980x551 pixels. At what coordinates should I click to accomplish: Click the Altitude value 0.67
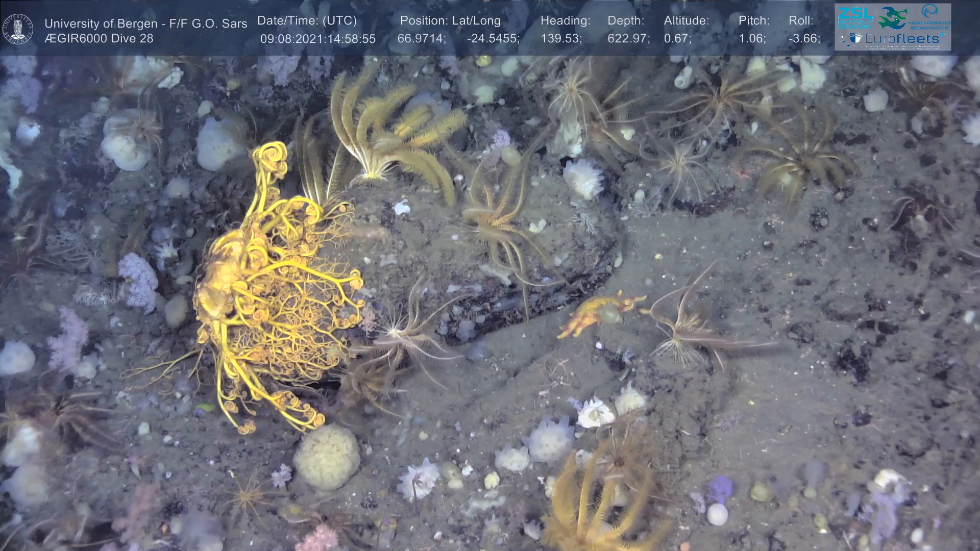(677, 39)
